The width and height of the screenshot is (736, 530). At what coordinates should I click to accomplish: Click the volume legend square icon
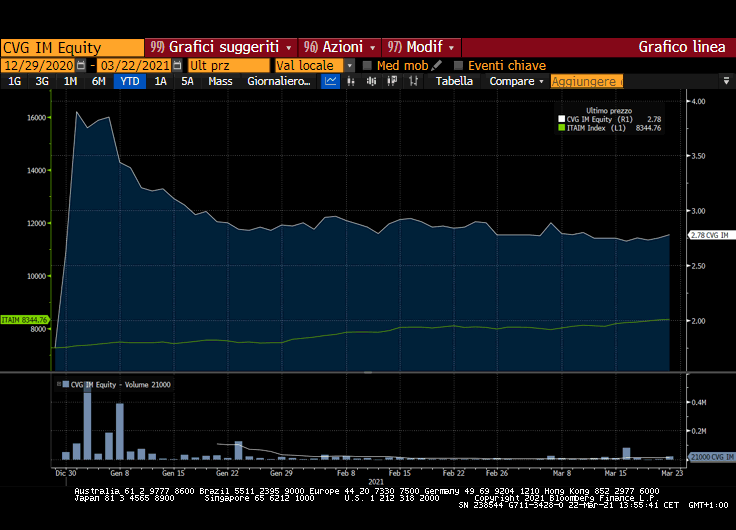(x=66, y=384)
